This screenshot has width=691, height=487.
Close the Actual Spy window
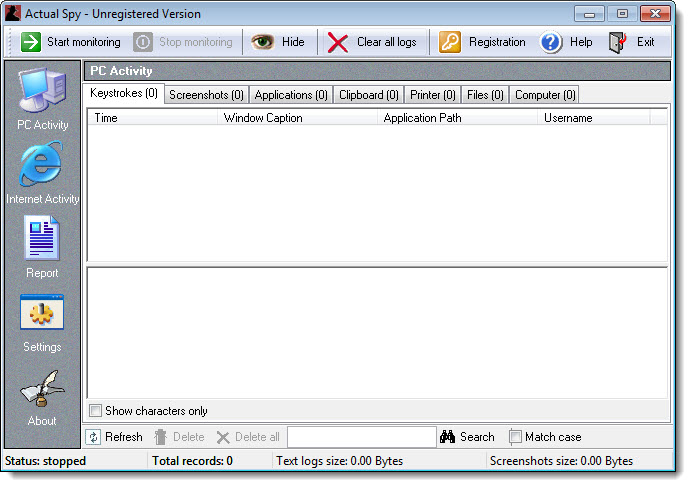coord(655,14)
